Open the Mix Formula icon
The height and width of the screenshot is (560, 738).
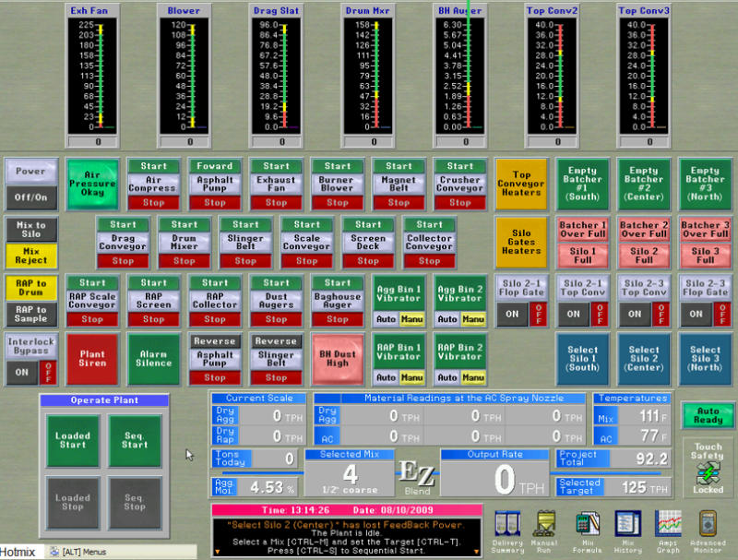pos(589,530)
